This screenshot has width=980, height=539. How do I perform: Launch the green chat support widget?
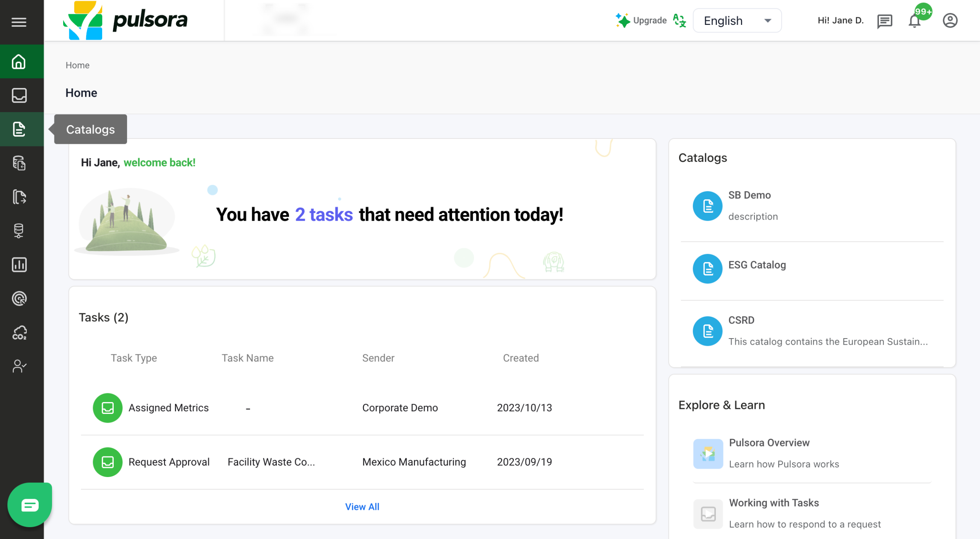(29, 505)
